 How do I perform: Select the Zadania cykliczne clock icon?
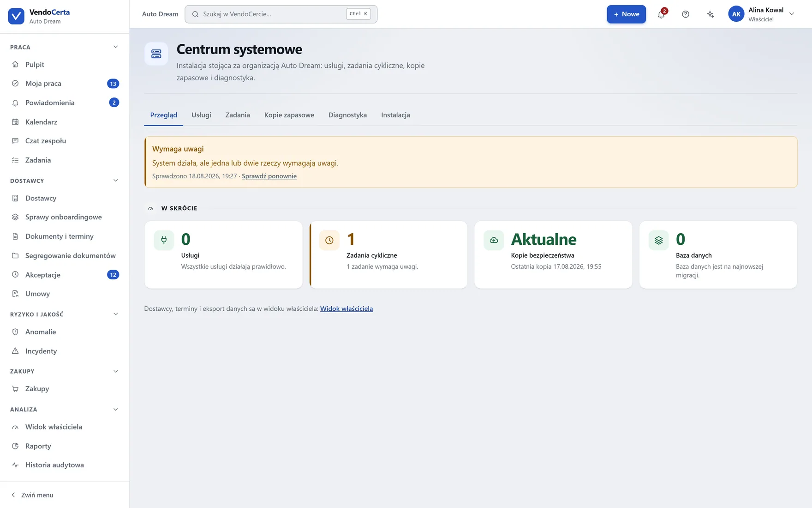329,240
